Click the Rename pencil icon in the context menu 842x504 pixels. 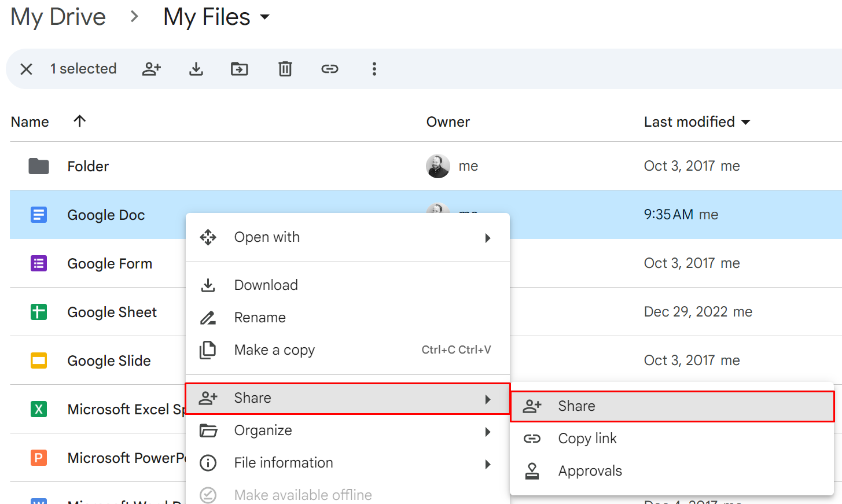(x=208, y=318)
